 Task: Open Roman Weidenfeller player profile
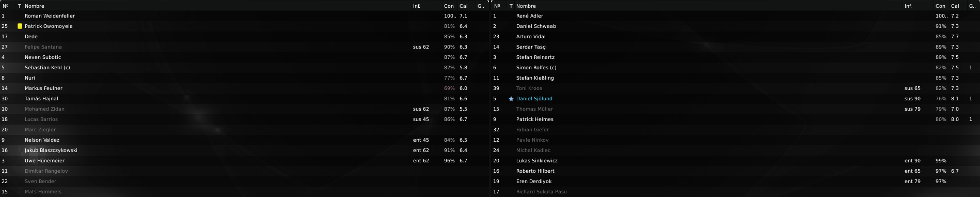[50, 16]
